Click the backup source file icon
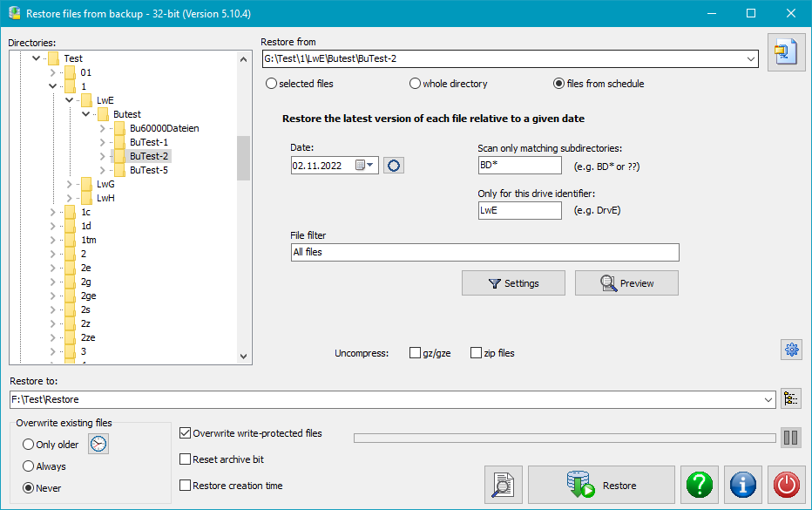This screenshot has height=510, width=812. pyautogui.click(x=786, y=53)
